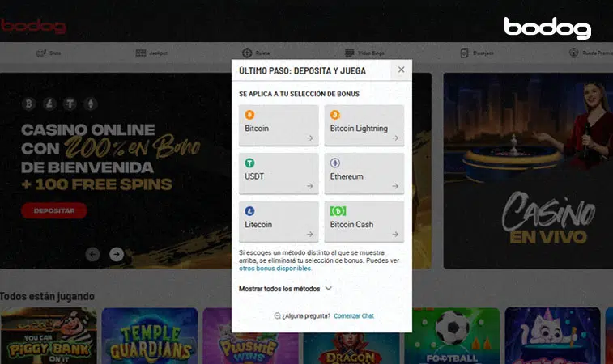
Task: Click the blue Litecoin icon
Action: [x=249, y=210]
